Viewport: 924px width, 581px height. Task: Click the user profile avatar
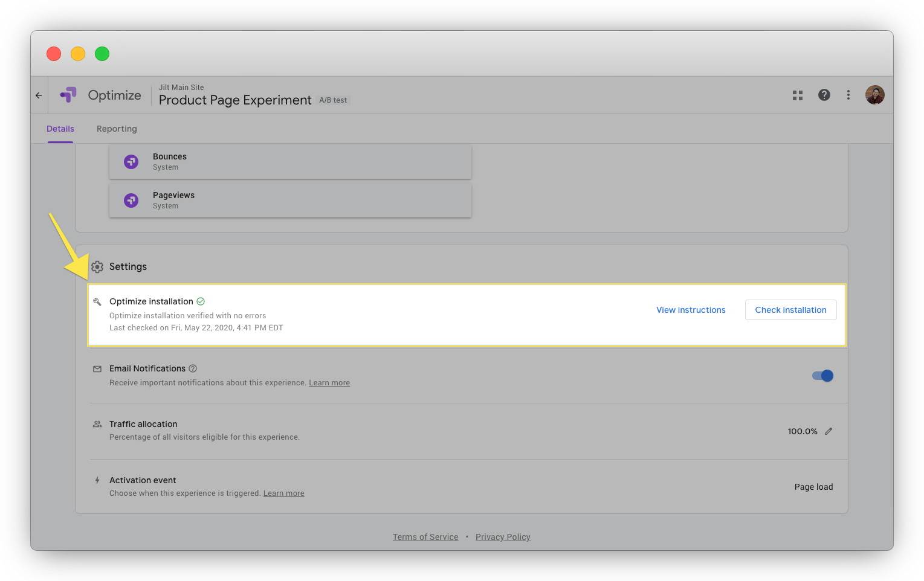[874, 95]
